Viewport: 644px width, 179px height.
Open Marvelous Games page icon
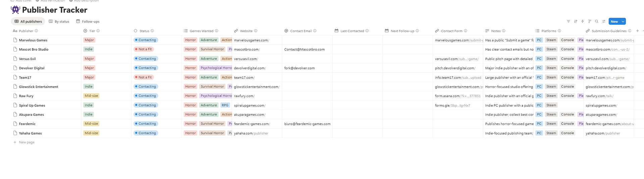pos(15,40)
